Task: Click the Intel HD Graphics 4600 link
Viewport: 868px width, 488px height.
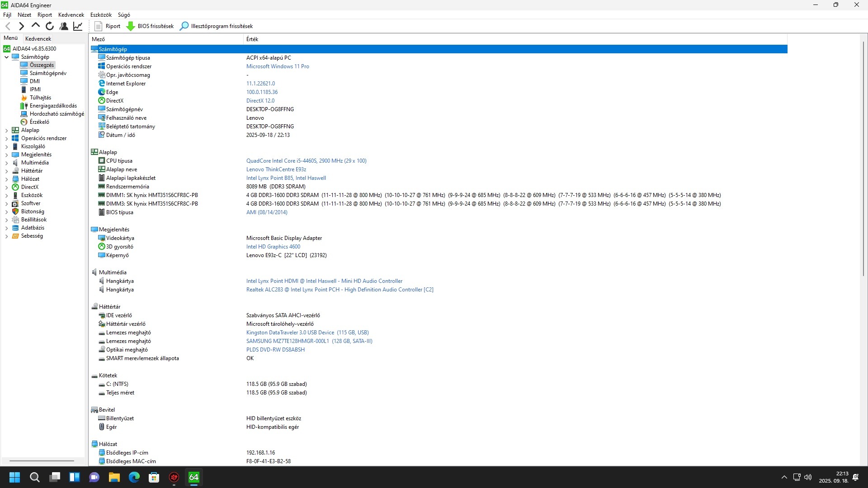Action: tap(273, 247)
